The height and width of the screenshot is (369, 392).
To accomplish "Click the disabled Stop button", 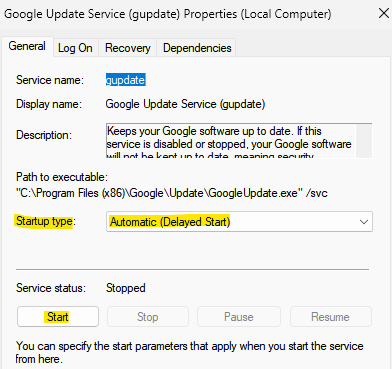I will click(x=148, y=317).
